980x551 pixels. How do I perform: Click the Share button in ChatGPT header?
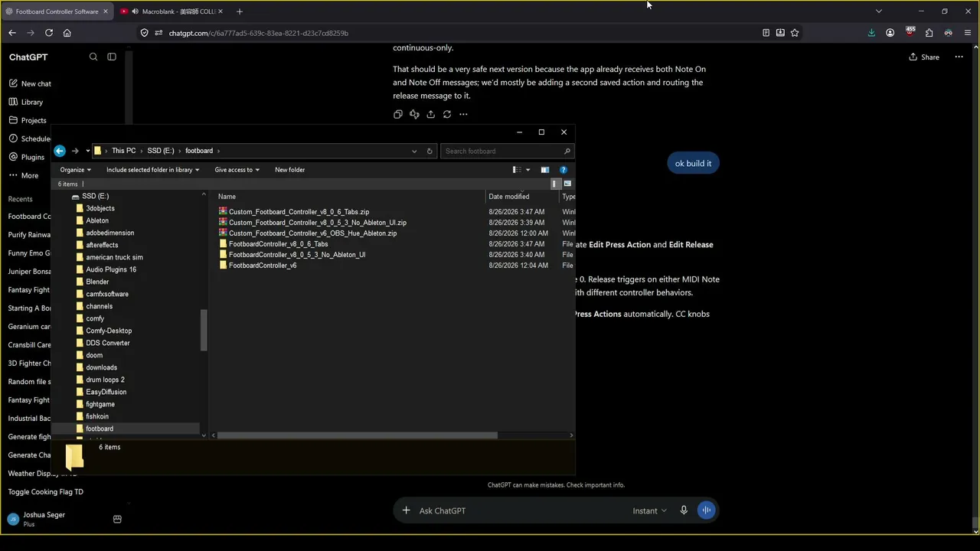pyautogui.click(x=924, y=57)
